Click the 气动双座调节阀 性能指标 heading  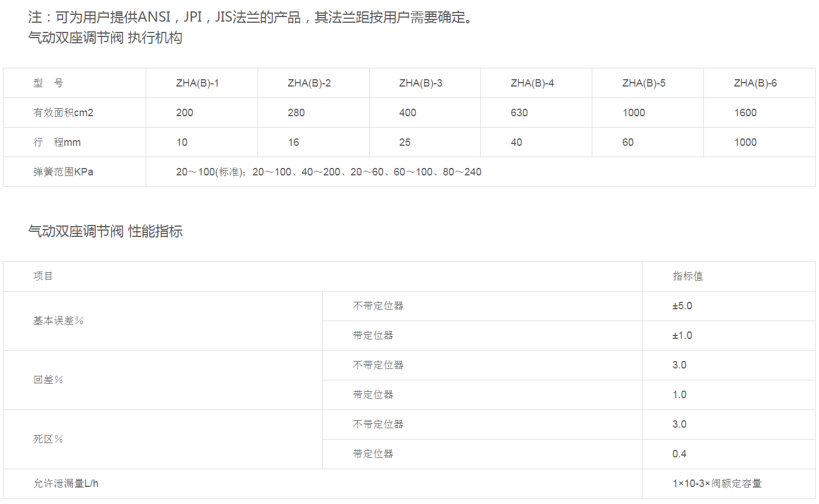point(105,231)
